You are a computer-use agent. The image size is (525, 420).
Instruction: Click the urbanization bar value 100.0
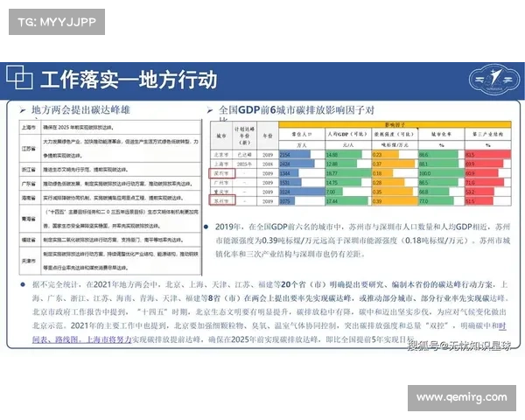pos(441,173)
